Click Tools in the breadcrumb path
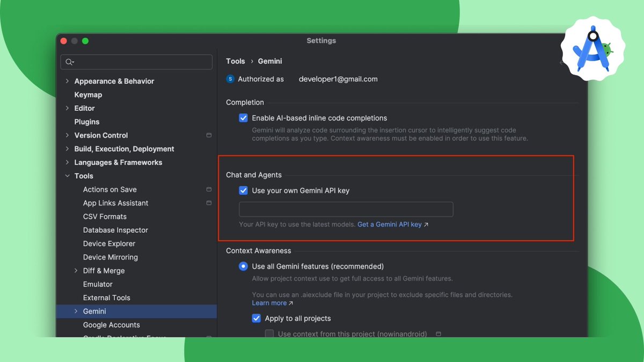Image resolution: width=644 pixels, height=362 pixels. point(236,61)
